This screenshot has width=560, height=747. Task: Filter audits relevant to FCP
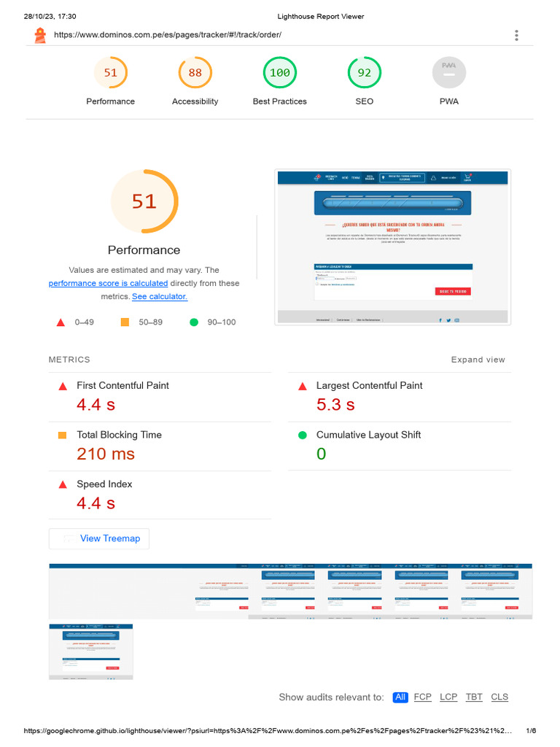coord(422,697)
